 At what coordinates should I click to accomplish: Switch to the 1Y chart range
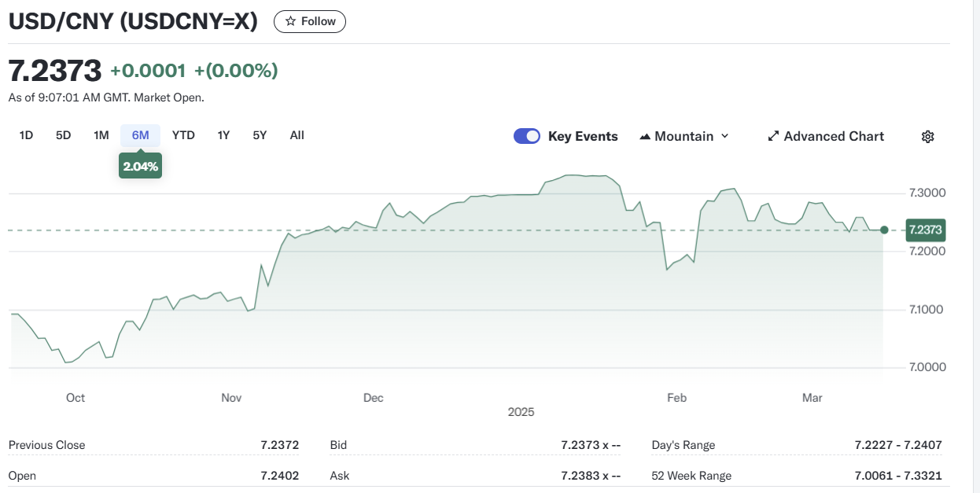[x=223, y=135]
